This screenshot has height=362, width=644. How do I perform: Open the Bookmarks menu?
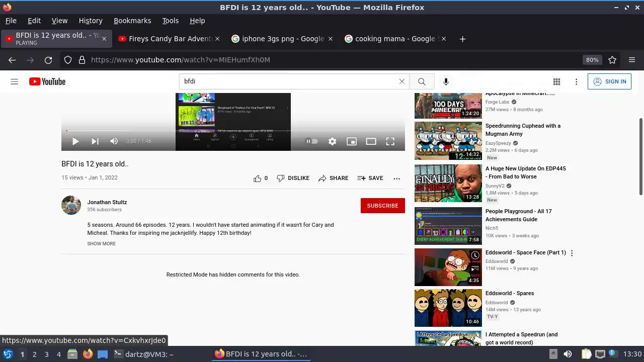(132, 21)
